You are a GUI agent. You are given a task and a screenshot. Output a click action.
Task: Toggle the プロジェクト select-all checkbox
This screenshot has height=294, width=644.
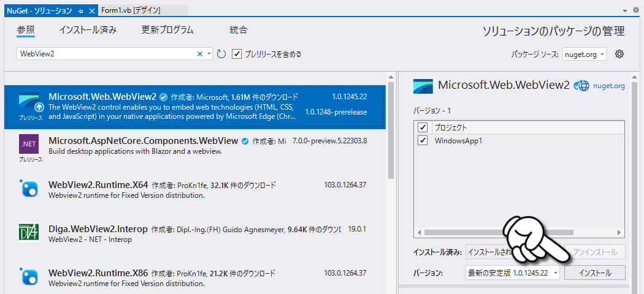coord(423,127)
